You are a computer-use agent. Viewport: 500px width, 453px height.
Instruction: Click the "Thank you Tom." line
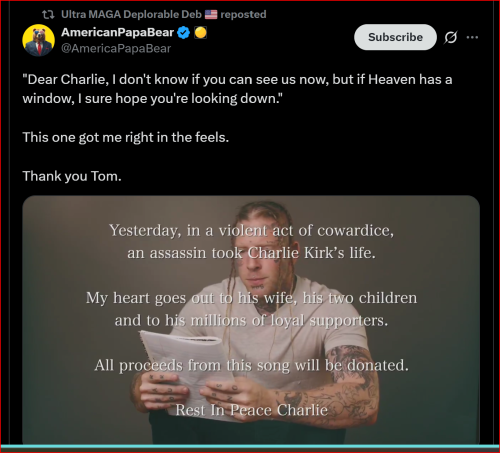tap(72, 176)
